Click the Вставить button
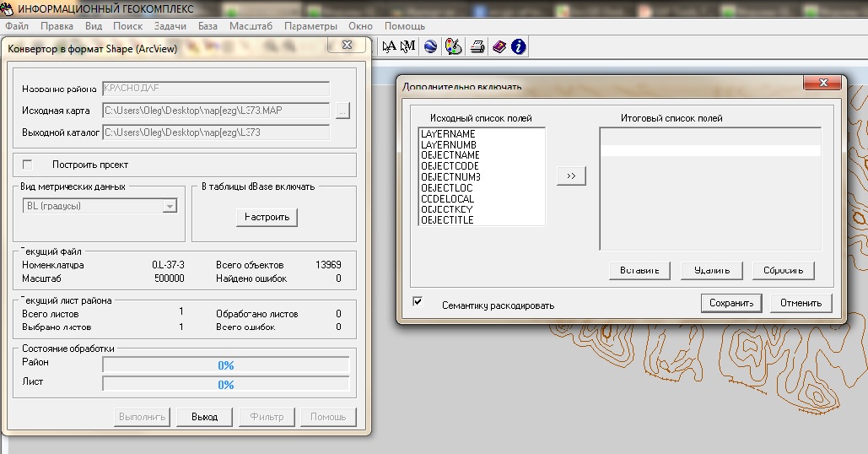The image size is (868, 454). [639, 270]
